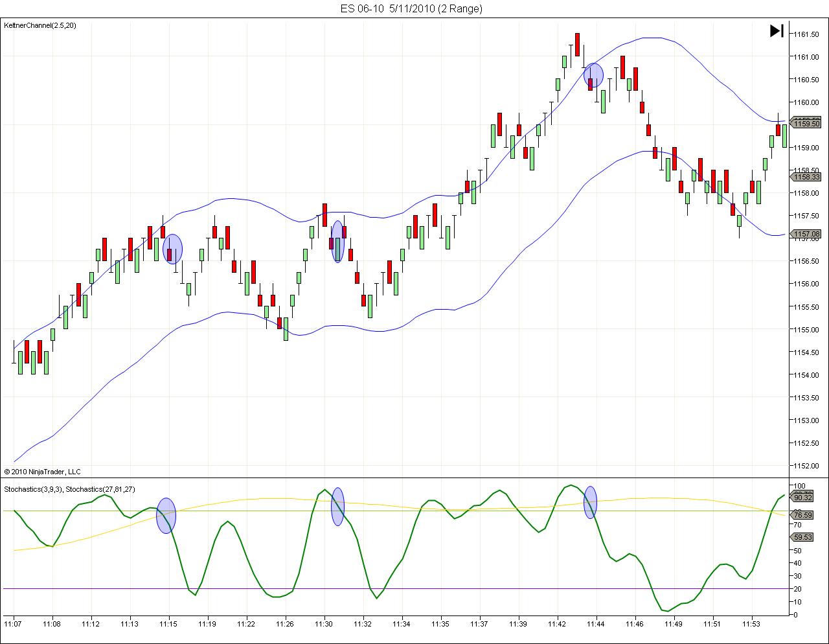Viewport: 829px width, 644px height.
Task: Click the 1155.00 price axis label
Action: [x=806, y=329]
